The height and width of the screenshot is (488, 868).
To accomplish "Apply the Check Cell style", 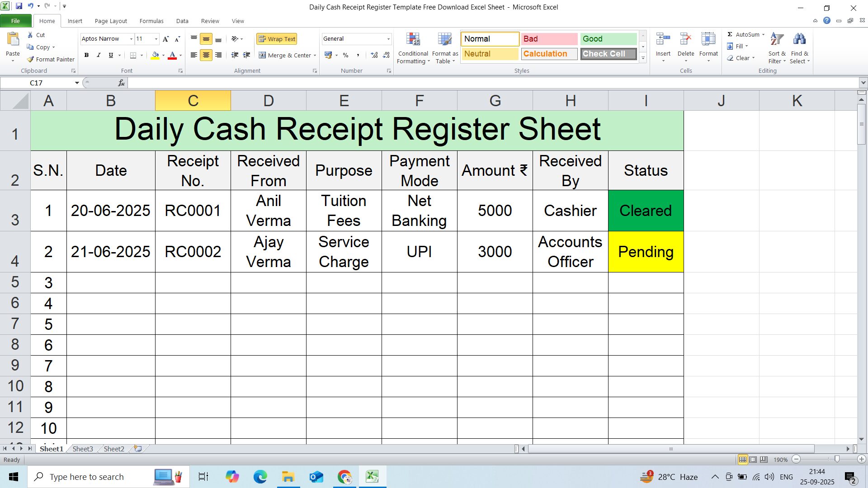I will (608, 54).
